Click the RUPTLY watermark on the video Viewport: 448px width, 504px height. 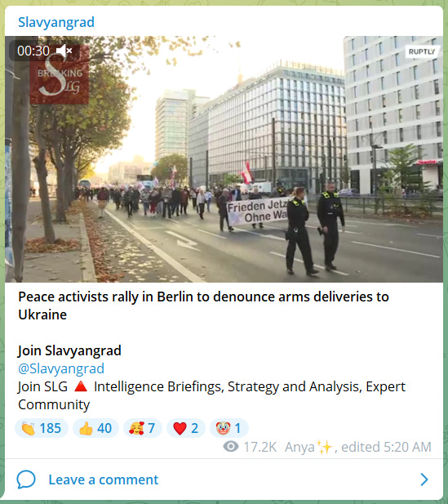click(x=422, y=51)
